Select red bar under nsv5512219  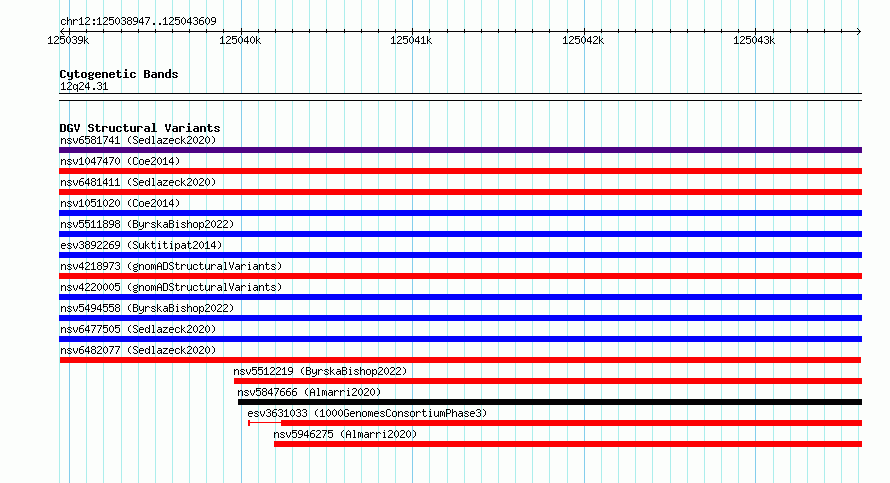548,381
